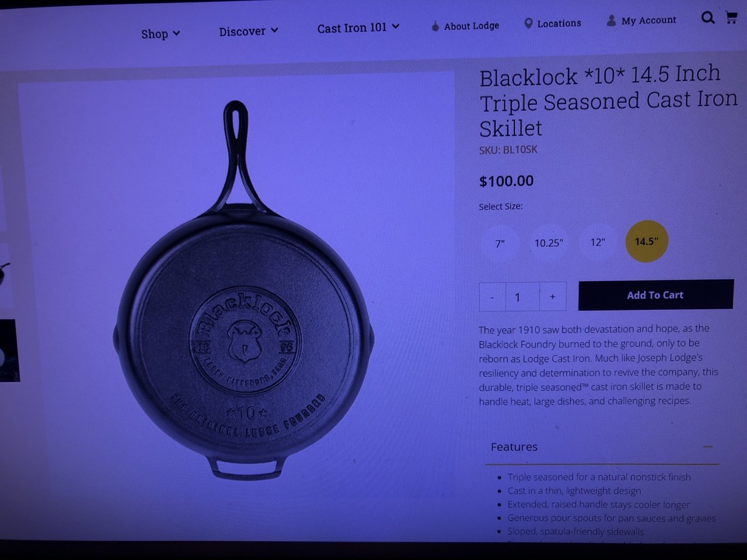
Task: Select the 7" size option
Action: (500, 243)
